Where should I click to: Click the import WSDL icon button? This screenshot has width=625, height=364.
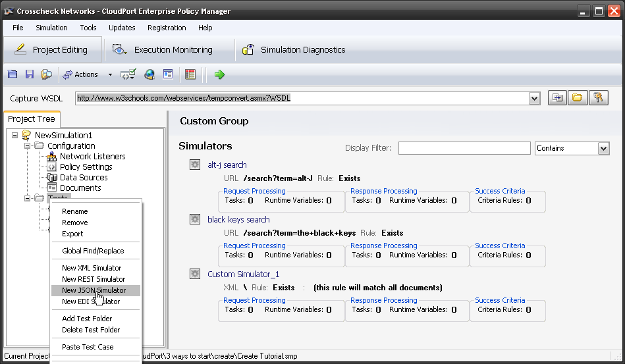point(557,97)
